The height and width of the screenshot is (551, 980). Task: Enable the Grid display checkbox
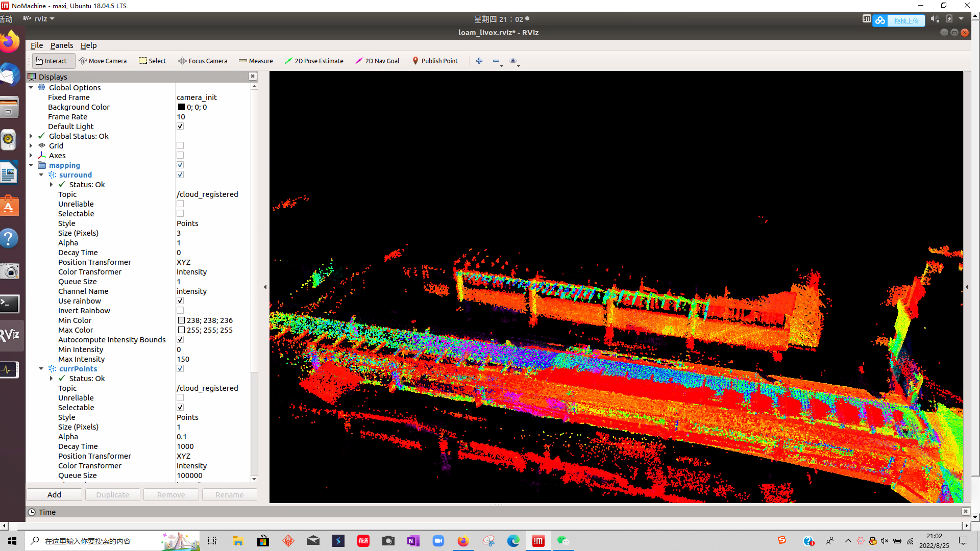pos(180,146)
